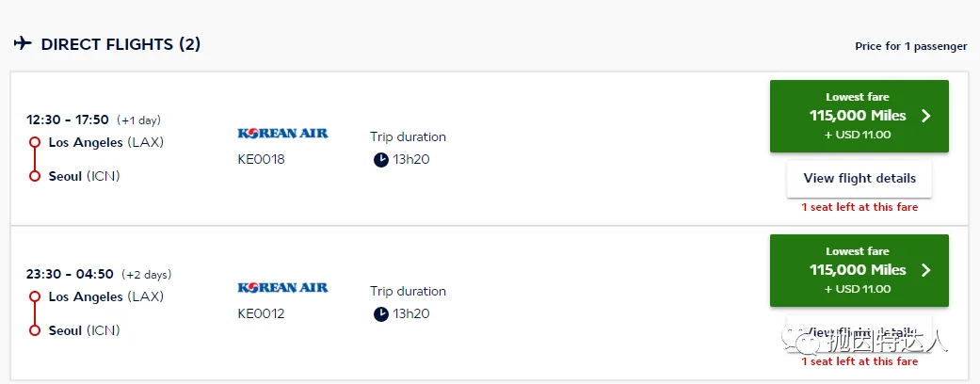
Task: Click the chevron arrow on KE0018 fare button
Action: click(926, 116)
